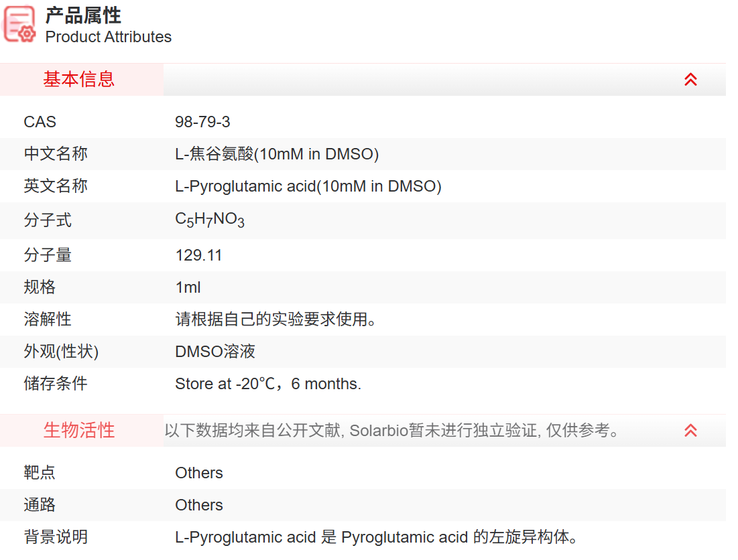Click the 溶解性 usage instruction text
Image resolution: width=738 pixels, height=560 pixels.
275,320
